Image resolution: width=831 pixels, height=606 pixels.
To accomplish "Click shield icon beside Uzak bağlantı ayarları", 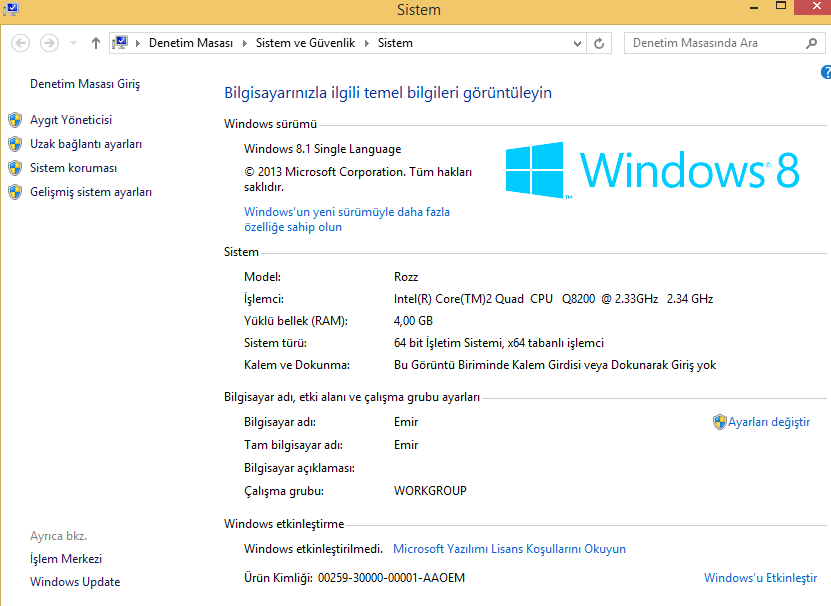I will tap(15, 144).
